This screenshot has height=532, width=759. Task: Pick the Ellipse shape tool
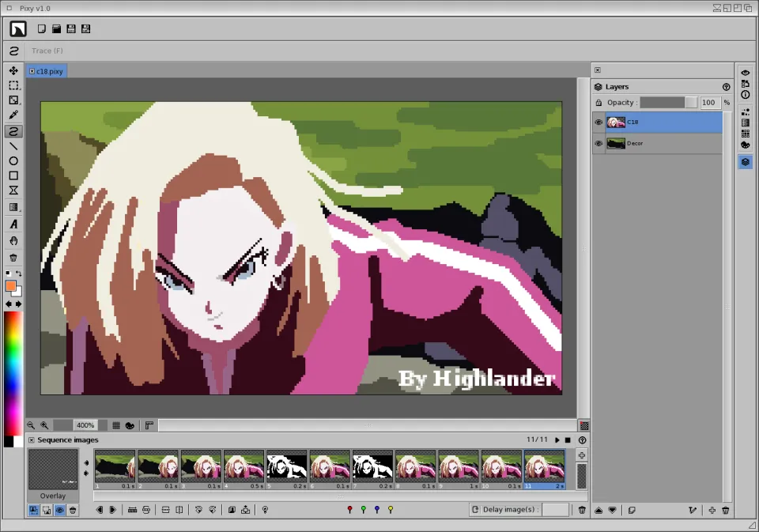pos(13,161)
